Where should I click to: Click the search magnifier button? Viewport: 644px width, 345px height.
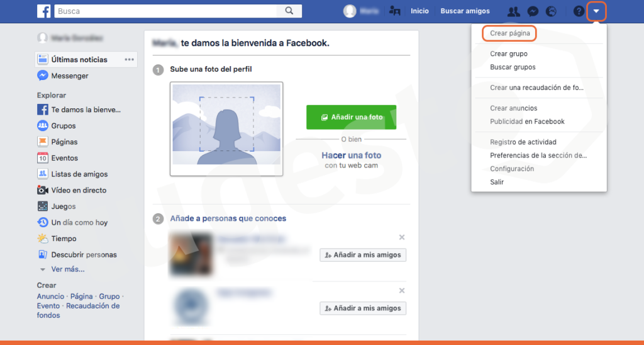coord(289,11)
